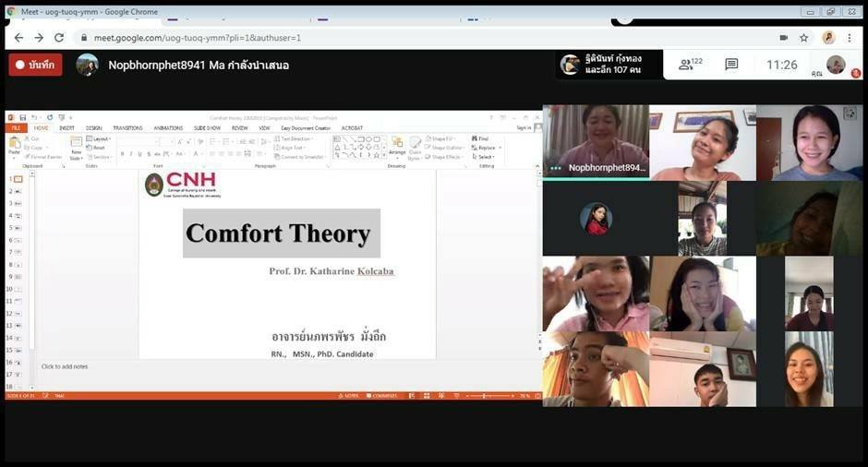868x467 pixels.
Task: Open the Meet participants list icon
Action: coord(690,65)
